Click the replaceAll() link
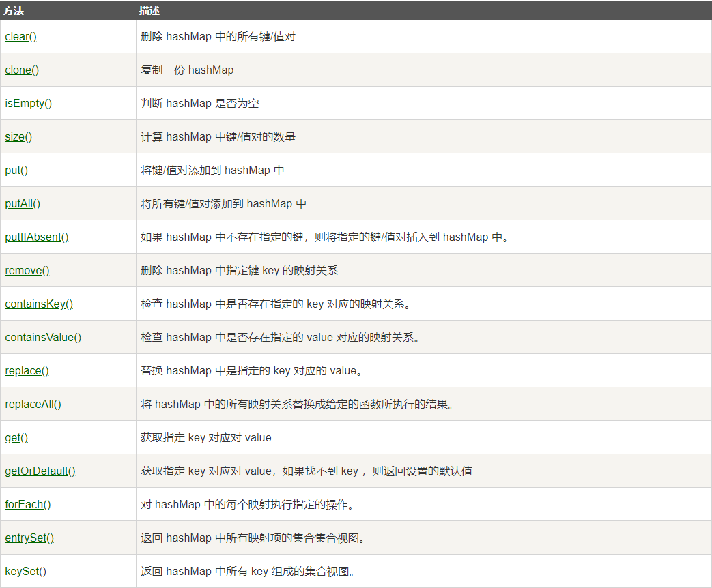The width and height of the screenshot is (712, 588). (x=33, y=405)
